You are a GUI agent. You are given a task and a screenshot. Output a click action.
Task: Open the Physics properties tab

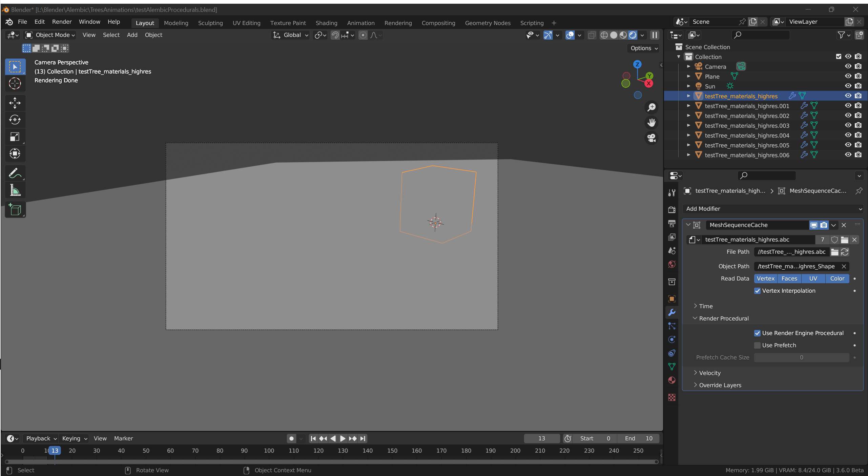click(x=671, y=339)
